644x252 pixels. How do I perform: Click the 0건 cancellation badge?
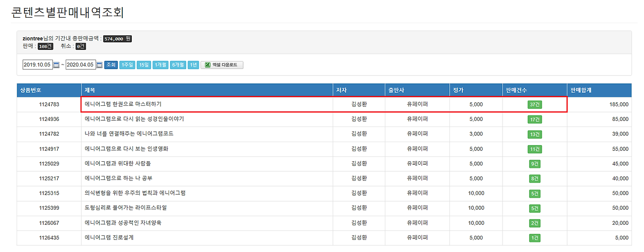pyautogui.click(x=81, y=46)
